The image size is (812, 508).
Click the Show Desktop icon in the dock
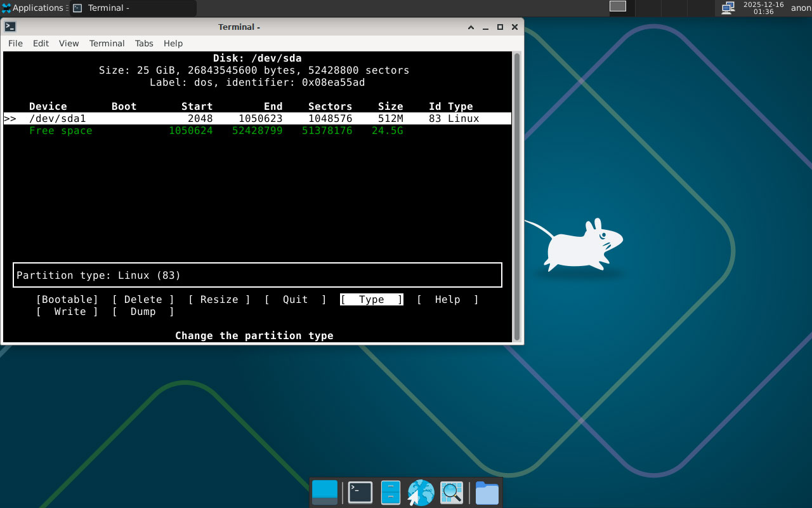(325, 493)
